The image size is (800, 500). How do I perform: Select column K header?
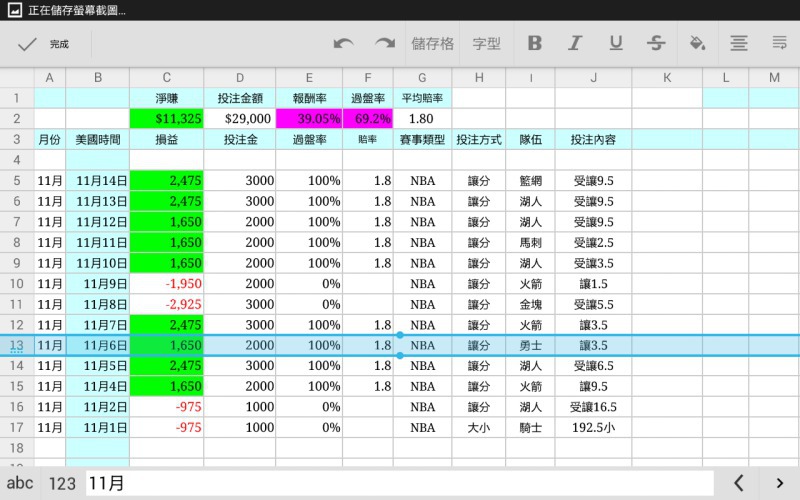click(667, 78)
